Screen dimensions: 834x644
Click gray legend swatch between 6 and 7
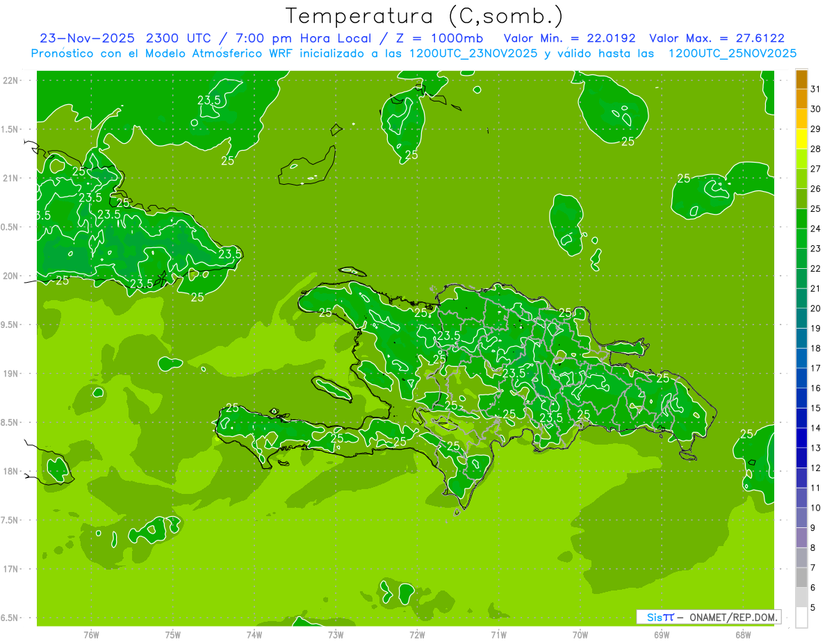click(801, 577)
